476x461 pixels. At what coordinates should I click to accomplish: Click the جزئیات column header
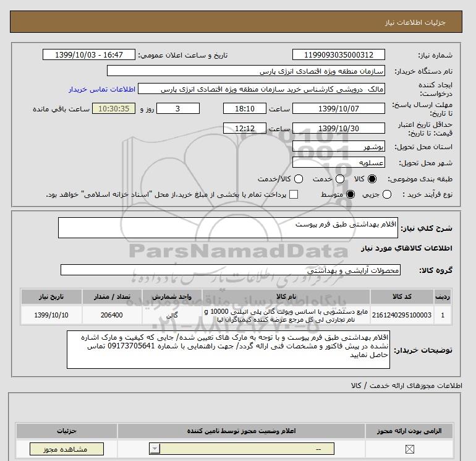67,431
